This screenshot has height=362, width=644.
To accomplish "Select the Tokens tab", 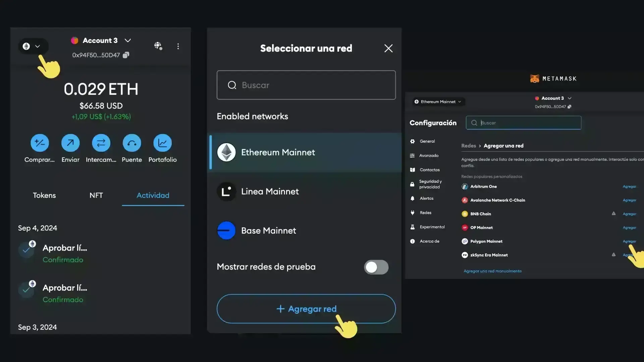I will click(x=44, y=195).
